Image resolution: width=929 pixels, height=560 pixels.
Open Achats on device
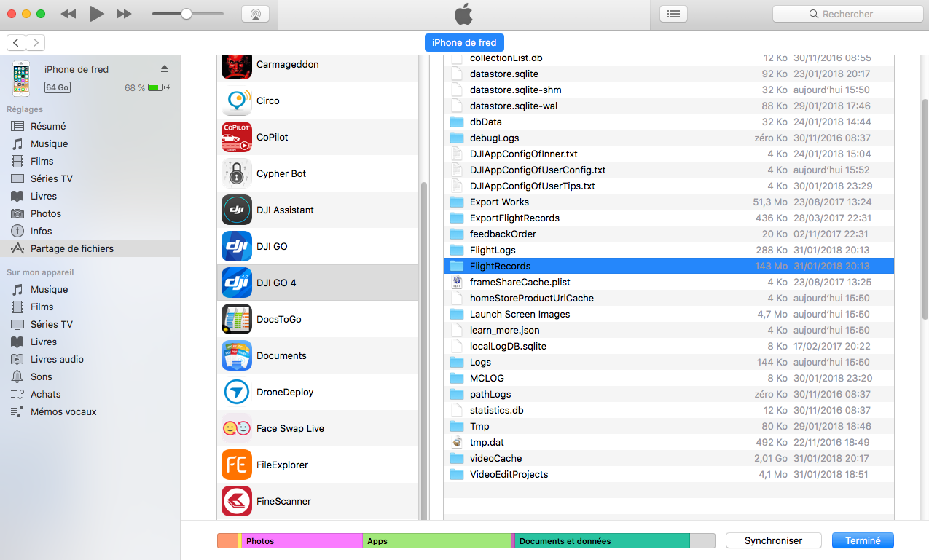[x=45, y=394]
